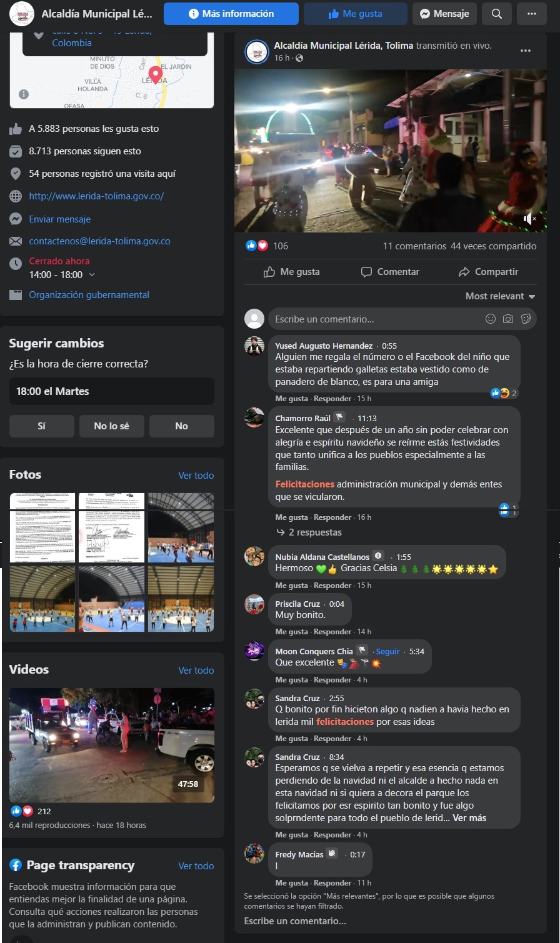This screenshot has width=560, height=943.
Task: Answer Sí to the closing time question
Action: pyautogui.click(x=41, y=426)
